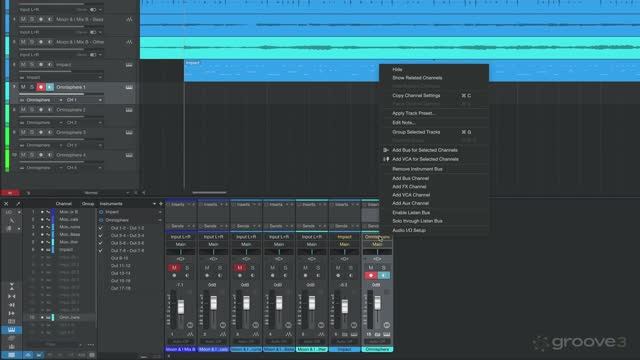Choose Show Related Channels in context menu

(417, 78)
